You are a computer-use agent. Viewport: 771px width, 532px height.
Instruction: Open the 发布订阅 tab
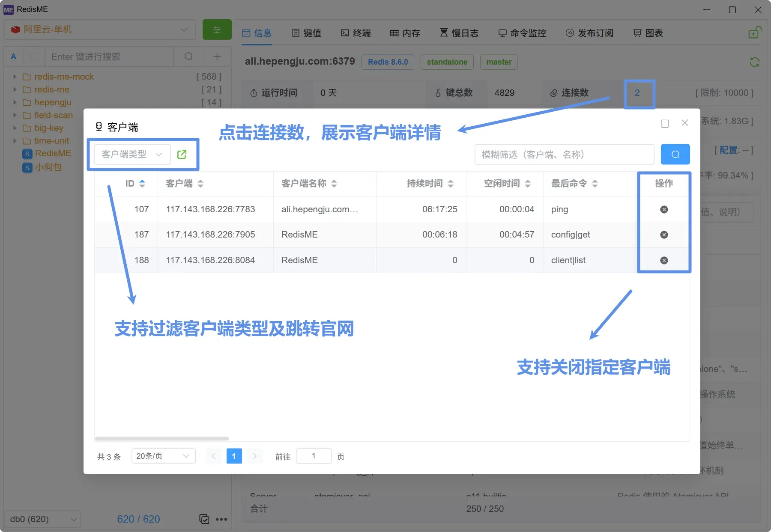click(589, 33)
